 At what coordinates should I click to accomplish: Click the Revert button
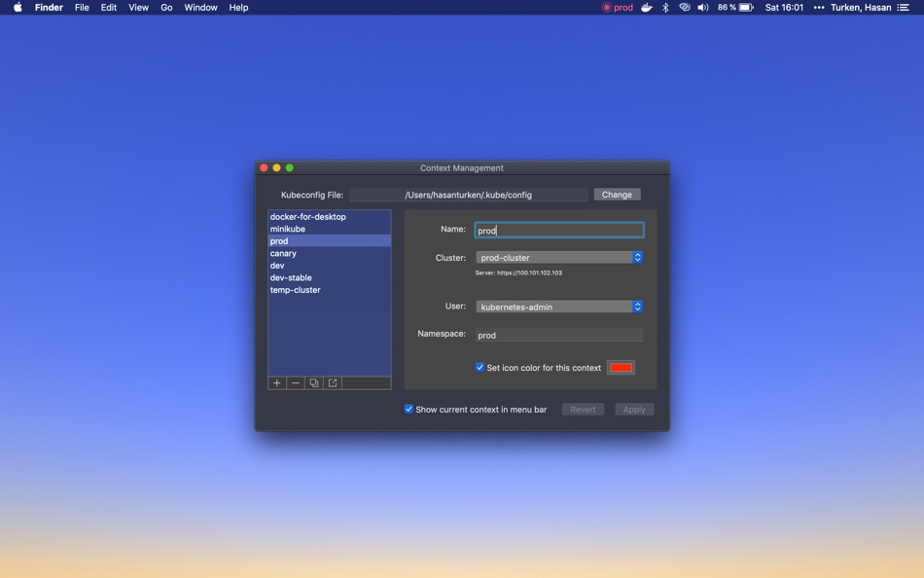click(x=583, y=410)
